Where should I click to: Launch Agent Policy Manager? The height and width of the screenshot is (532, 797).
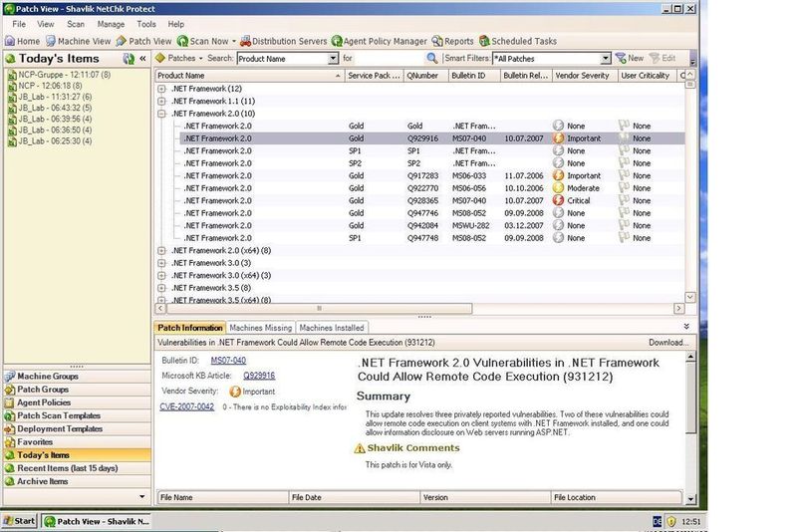coord(380,41)
